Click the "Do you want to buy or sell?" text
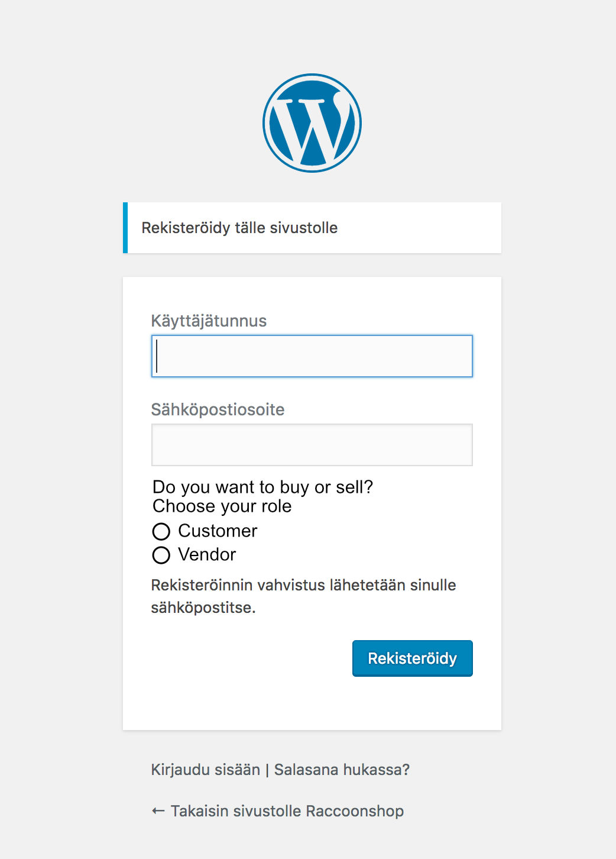This screenshot has width=616, height=859. point(262,487)
